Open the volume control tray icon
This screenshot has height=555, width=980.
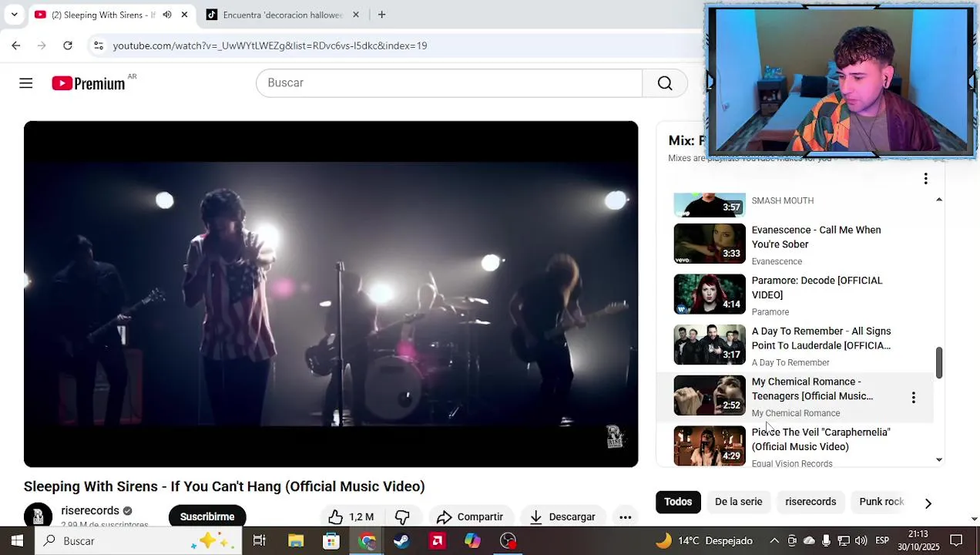point(861,541)
